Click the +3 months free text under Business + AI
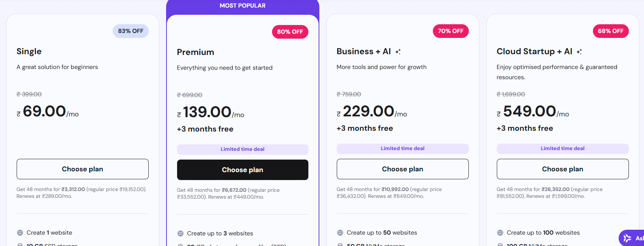644x246 pixels. point(364,128)
